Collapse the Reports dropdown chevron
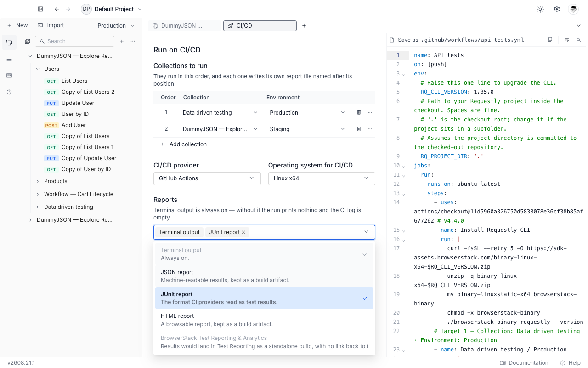 366,232
